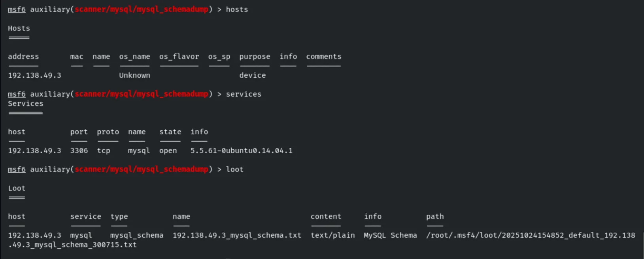This screenshot has width=644, height=259.
Task: Click the 'device' purpose value
Action: (x=252, y=75)
